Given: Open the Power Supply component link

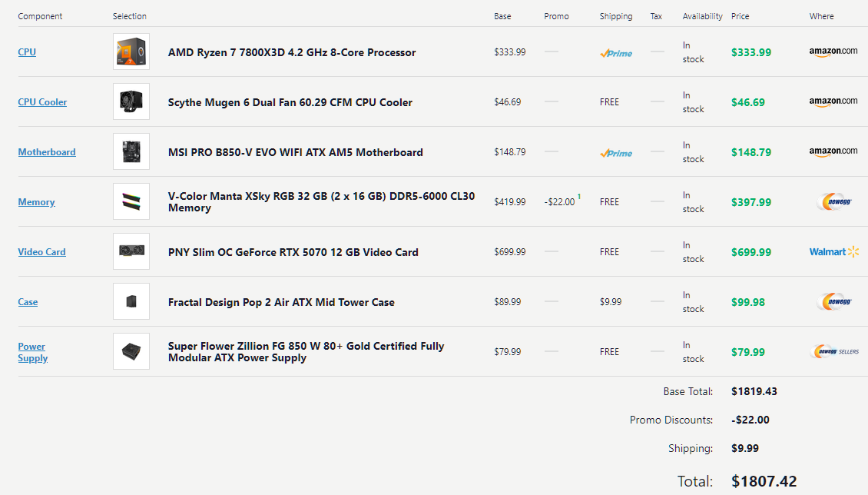Looking at the screenshot, I should [x=33, y=352].
